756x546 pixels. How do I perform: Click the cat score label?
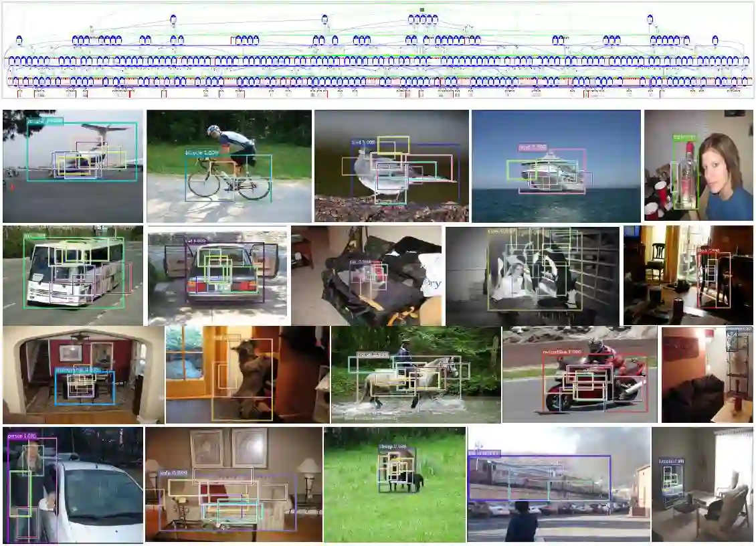pos(361,262)
